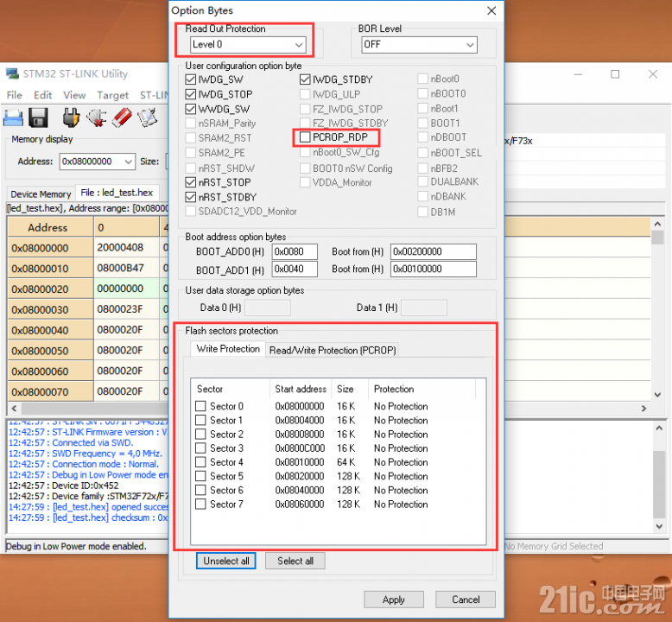Screen dimensions: 672x622
Task: Toggle the IWDG_SW checkbox
Action: click(190, 79)
